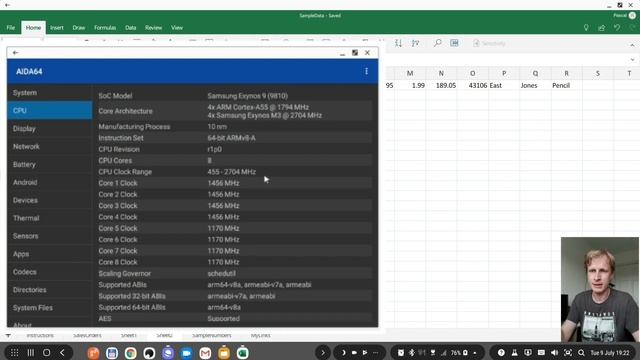Launch Chrome from the taskbar

click(x=131, y=353)
